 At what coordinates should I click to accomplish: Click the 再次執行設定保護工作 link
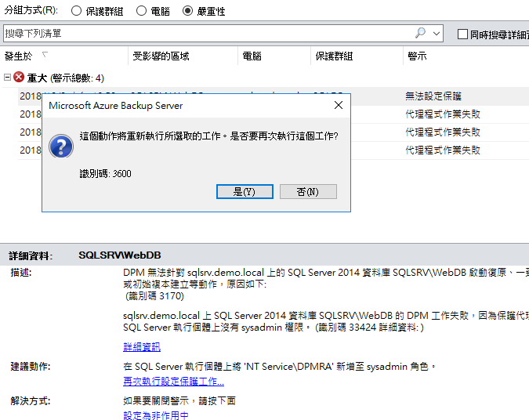pos(173,382)
